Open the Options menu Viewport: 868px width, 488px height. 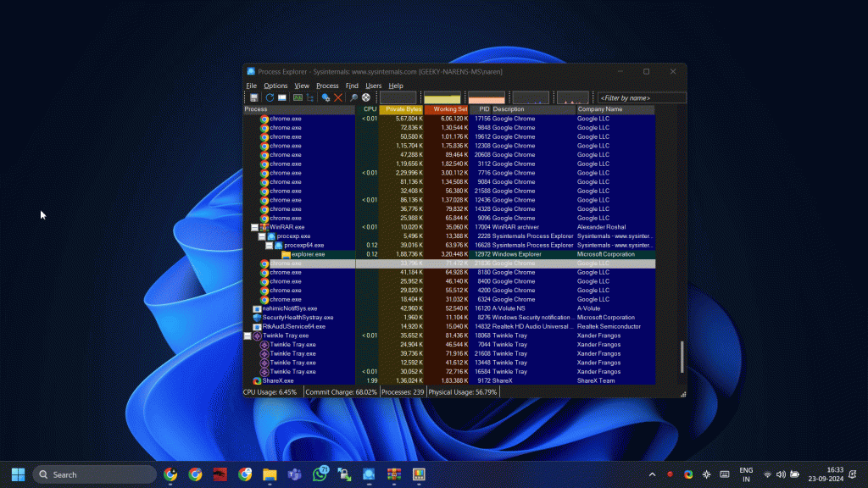[275, 86]
